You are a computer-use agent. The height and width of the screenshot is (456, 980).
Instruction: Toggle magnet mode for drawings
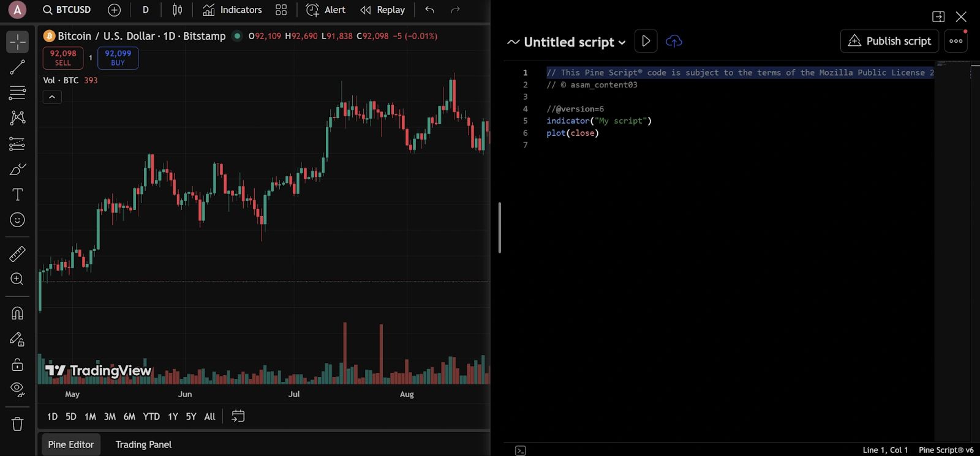17,313
